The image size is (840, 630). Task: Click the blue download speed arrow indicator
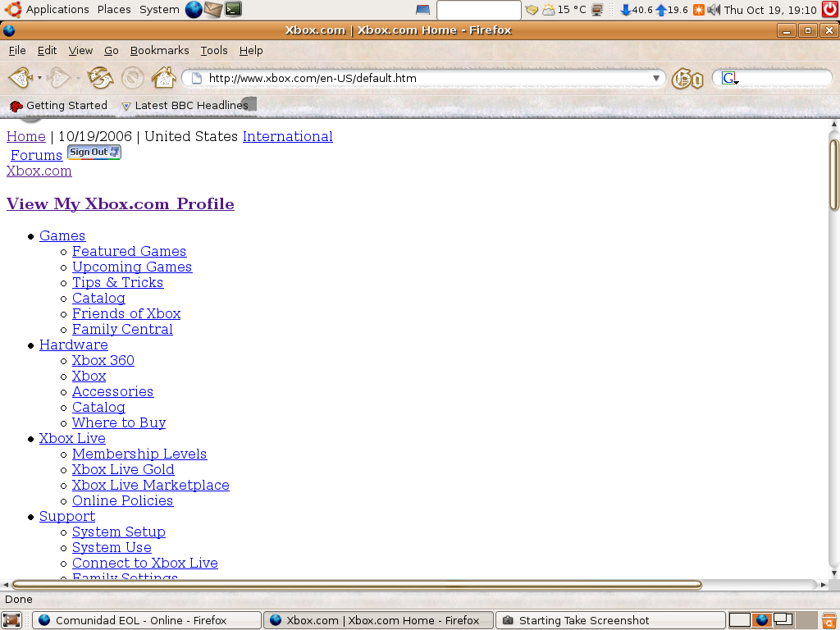click(625, 10)
